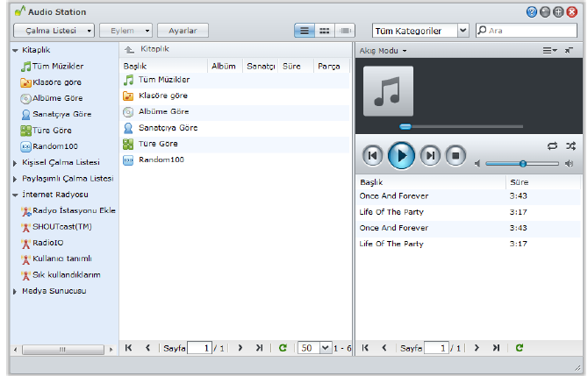Screen dimensions: 588x376
Task: Open Tüm Kategoriler combo box
Action: pos(420,31)
